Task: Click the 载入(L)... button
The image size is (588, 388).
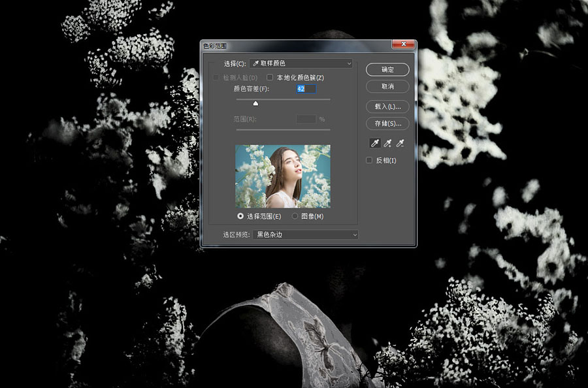Action: pyautogui.click(x=387, y=106)
